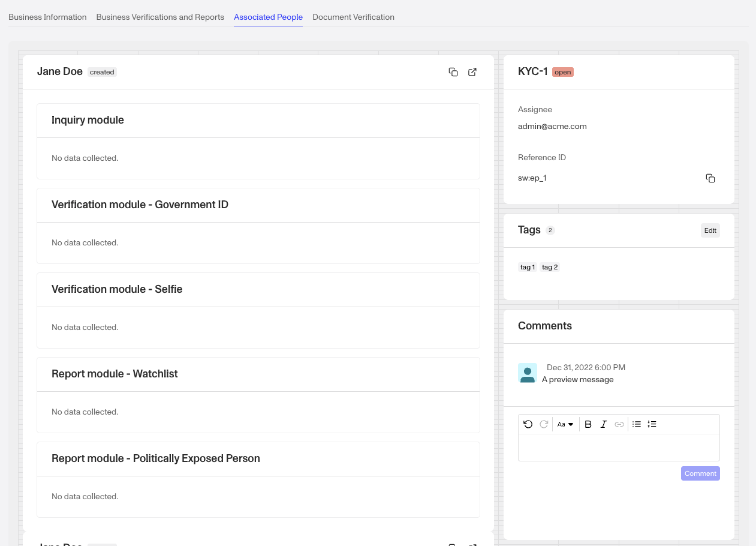The width and height of the screenshot is (756, 546).
Task: Go to Document Verification tab
Action: tap(353, 17)
